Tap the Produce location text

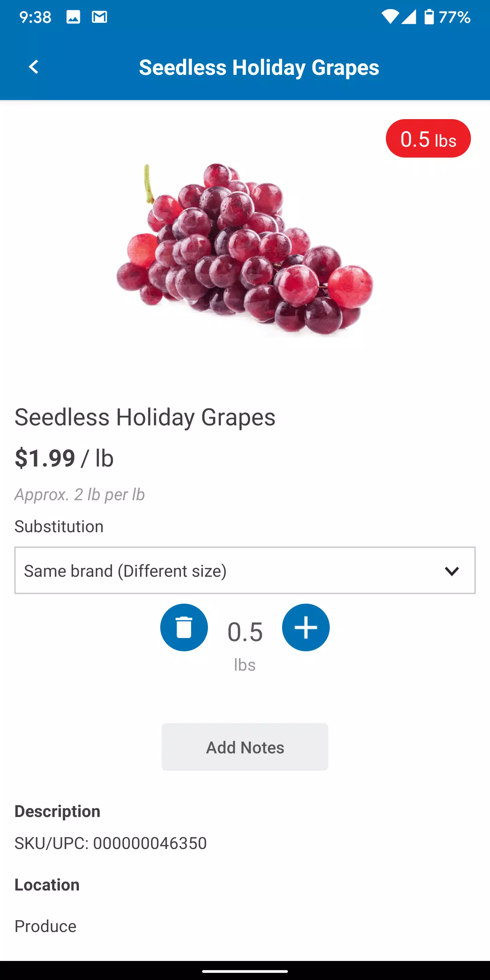[x=45, y=926]
